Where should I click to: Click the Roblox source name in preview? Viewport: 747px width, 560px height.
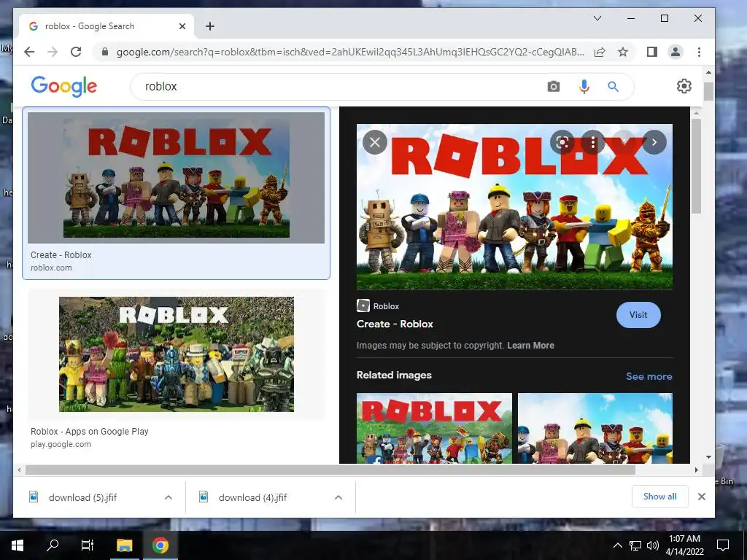click(x=386, y=306)
